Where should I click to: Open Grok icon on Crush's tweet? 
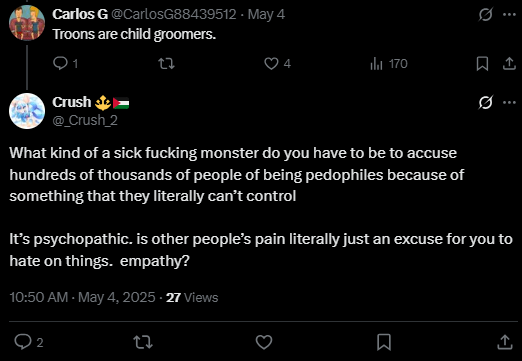point(485,102)
